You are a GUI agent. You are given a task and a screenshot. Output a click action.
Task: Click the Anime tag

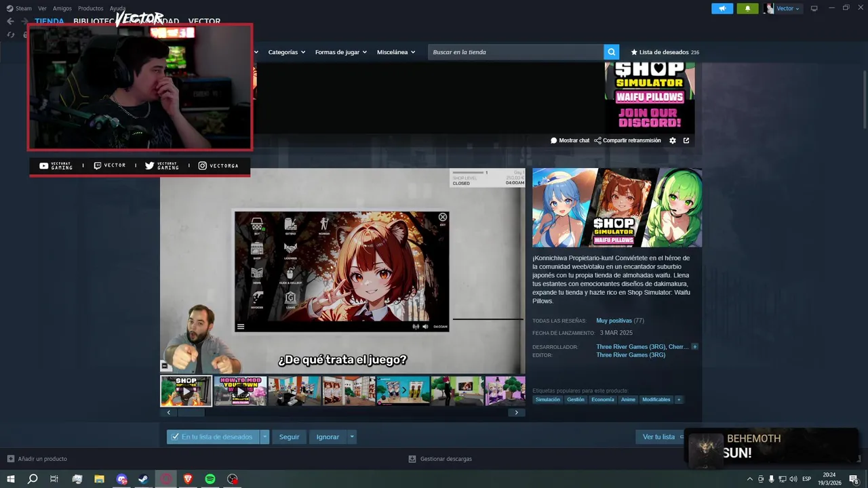pyautogui.click(x=628, y=400)
